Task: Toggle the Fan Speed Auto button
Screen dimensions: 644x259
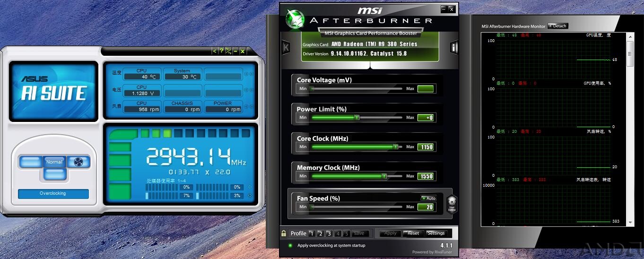Action: [428, 198]
